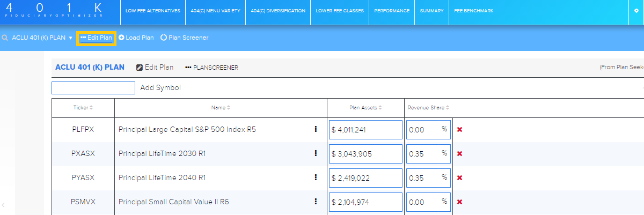The width and height of the screenshot is (644, 215).
Task: Open three-dot menu for Principal LifeTime 2040 R1
Action: (x=316, y=177)
